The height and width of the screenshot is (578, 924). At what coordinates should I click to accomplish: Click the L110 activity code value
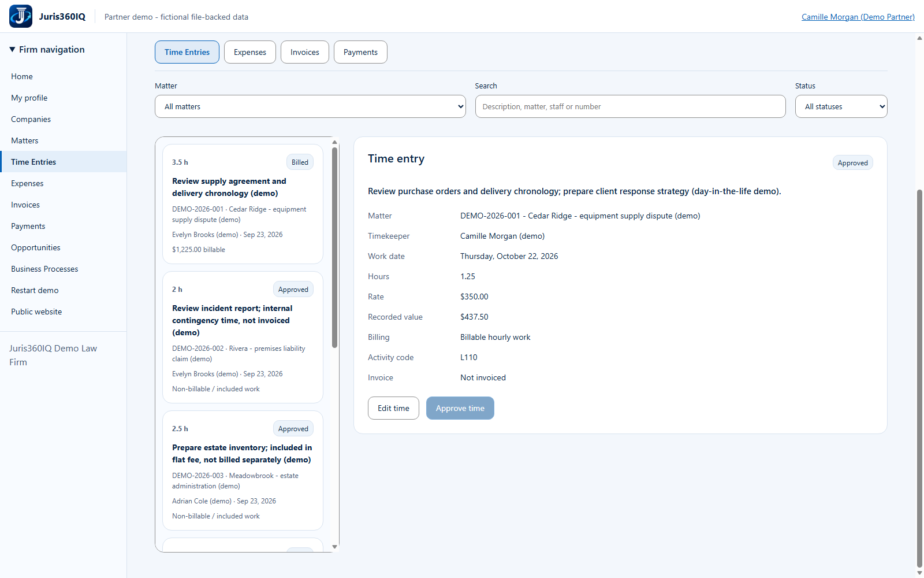click(469, 357)
